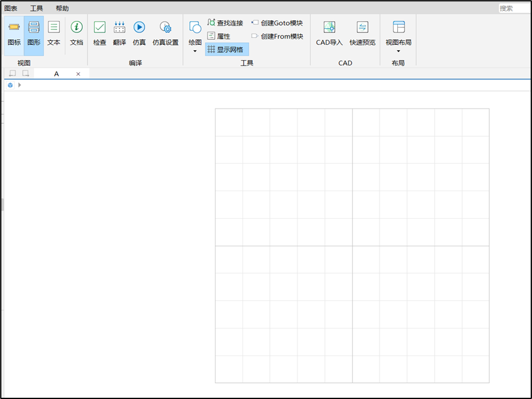The image size is (532, 399).
Task: Expand the 视图布局 dropdown arrow
Action: pos(399,51)
